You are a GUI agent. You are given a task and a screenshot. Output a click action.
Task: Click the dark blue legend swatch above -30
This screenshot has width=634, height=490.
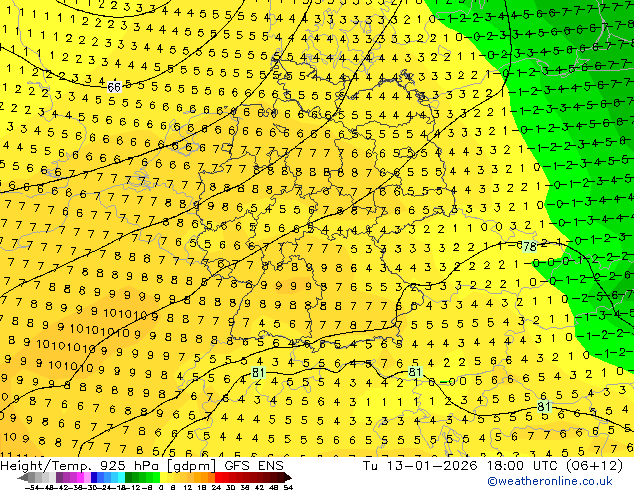(94, 477)
